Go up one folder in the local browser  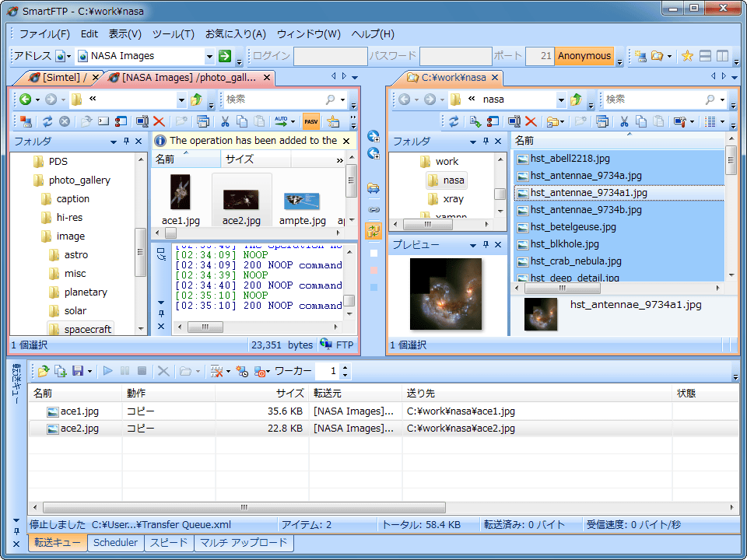576,99
